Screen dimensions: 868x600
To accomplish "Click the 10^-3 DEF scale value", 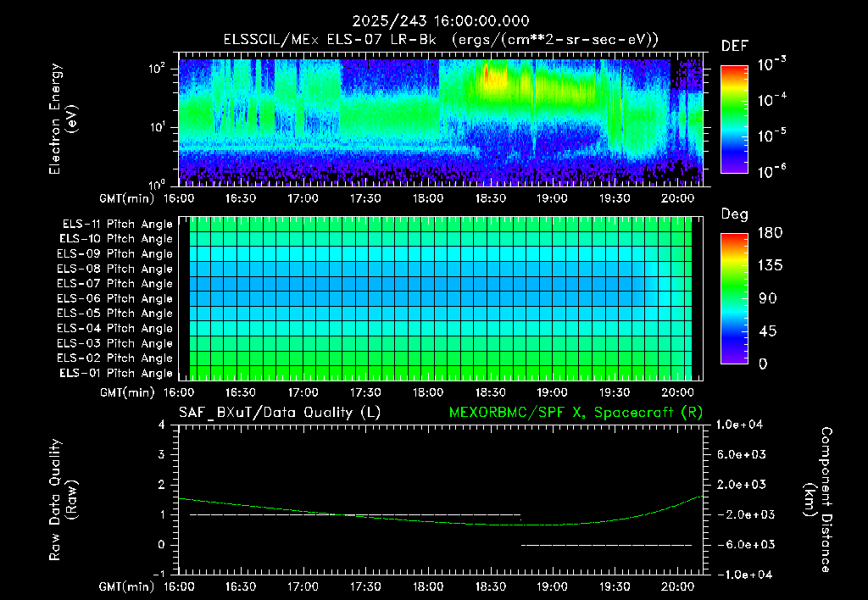I will point(771,64).
